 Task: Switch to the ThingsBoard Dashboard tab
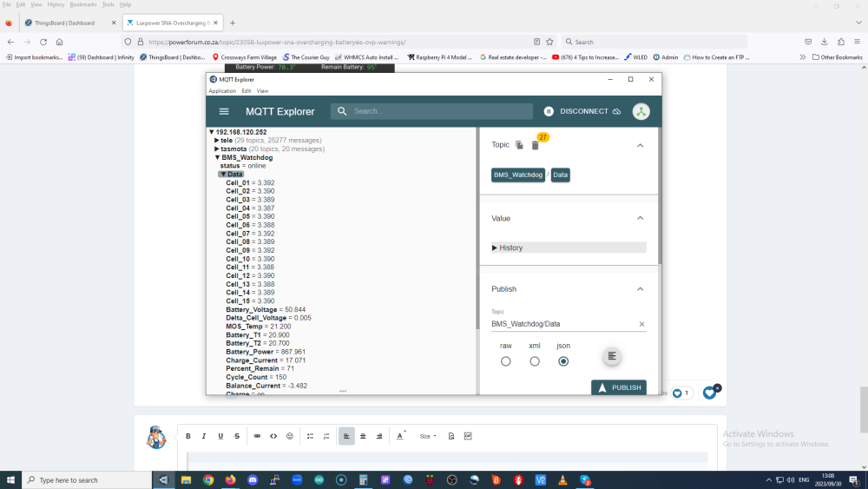pos(69,23)
